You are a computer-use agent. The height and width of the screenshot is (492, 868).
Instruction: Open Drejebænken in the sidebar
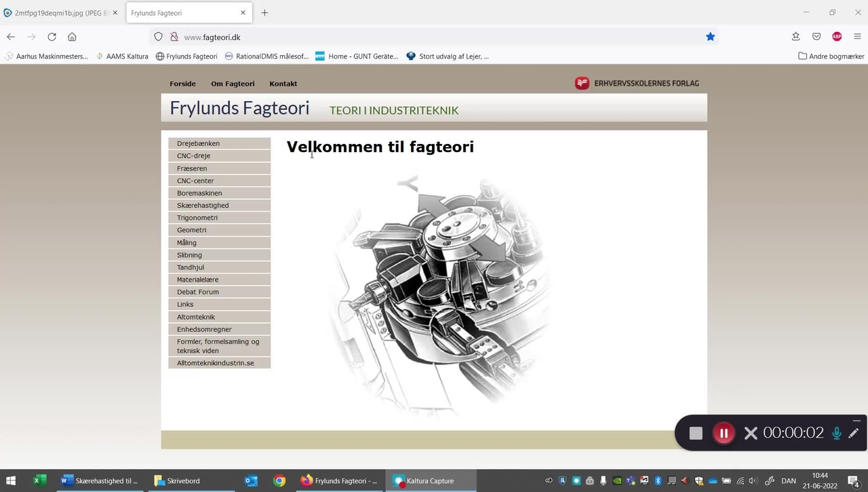click(219, 143)
